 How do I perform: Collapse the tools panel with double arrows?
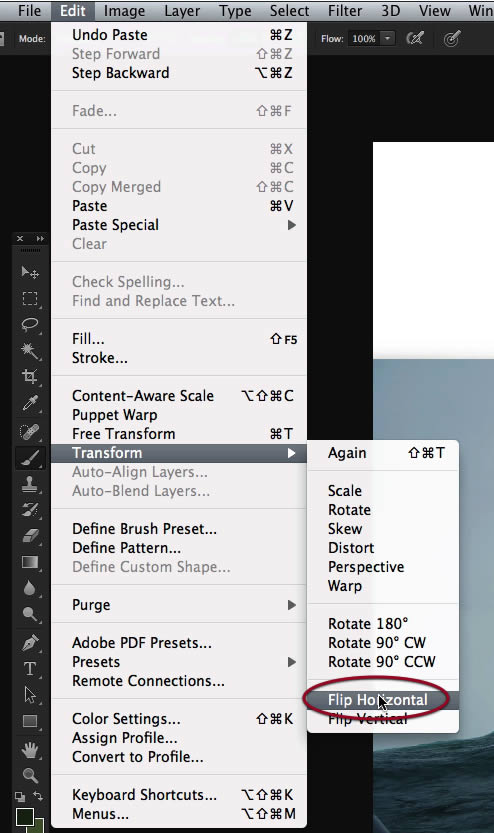point(40,239)
